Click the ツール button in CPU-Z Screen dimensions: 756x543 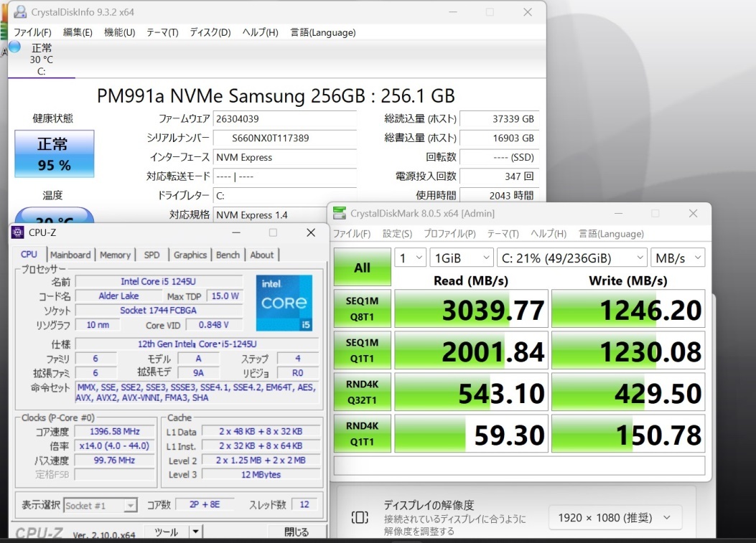167,532
